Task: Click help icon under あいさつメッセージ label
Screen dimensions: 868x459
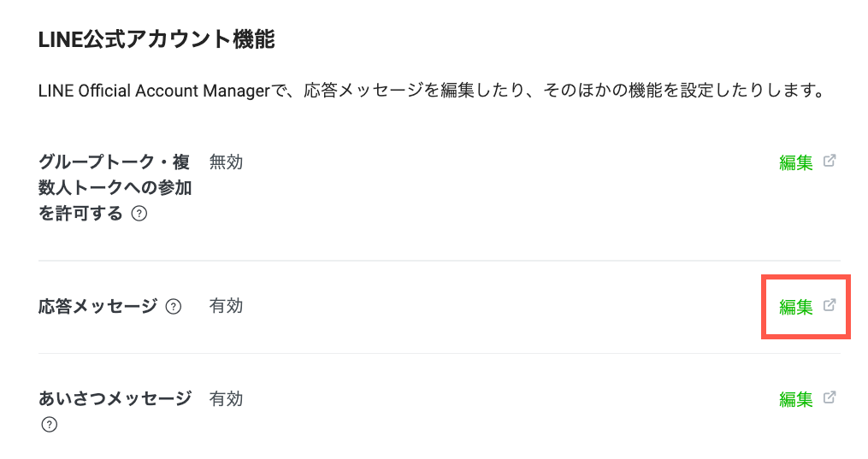Action: click(49, 425)
